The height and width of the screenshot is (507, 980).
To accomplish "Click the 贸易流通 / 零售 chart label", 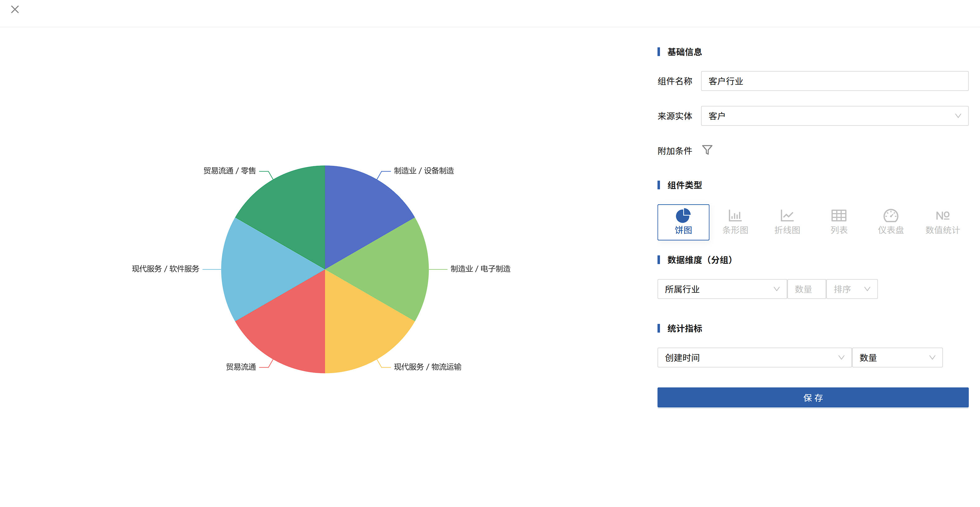I will point(230,171).
